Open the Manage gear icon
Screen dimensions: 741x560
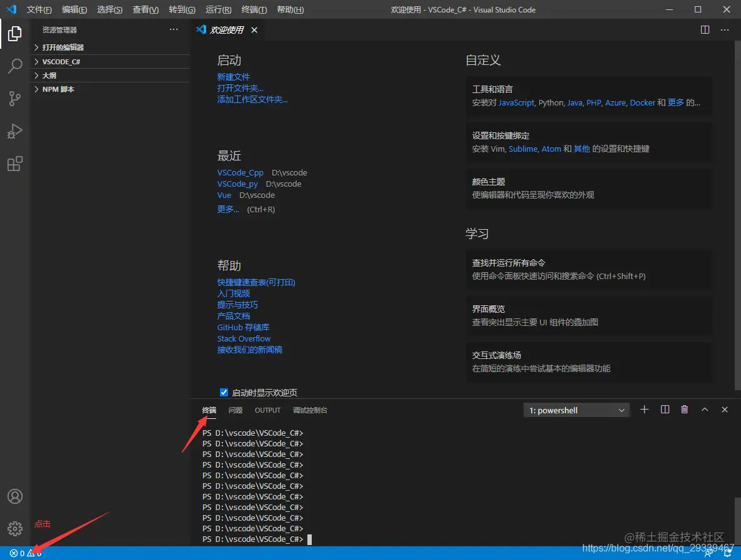click(14, 528)
